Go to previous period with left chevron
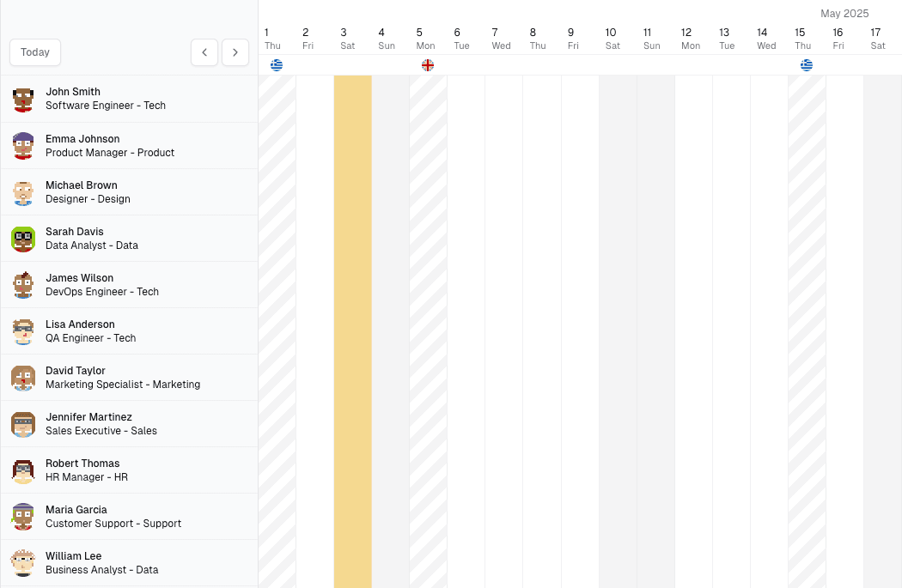The image size is (902, 588). click(x=204, y=52)
